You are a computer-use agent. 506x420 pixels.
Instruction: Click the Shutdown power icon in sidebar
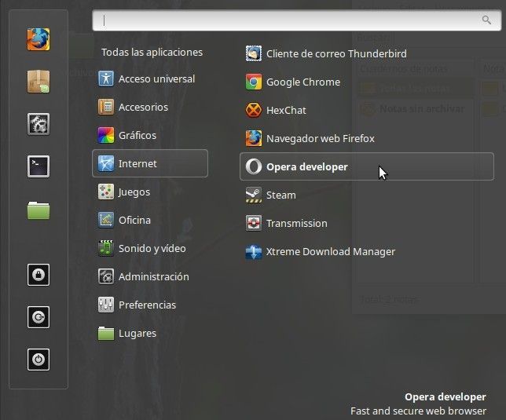pos(38,360)
